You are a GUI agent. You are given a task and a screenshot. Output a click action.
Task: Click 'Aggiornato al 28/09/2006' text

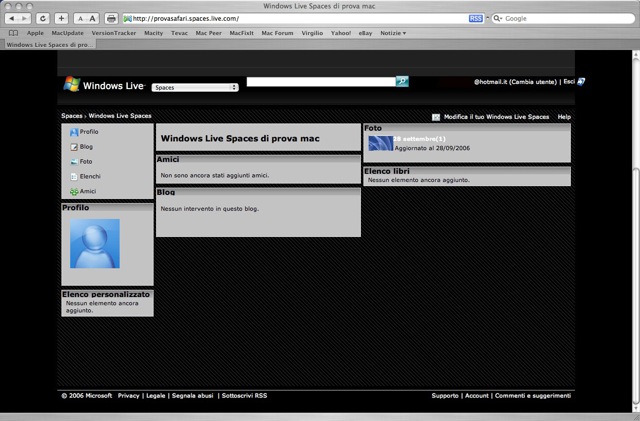tap(432, 148)
